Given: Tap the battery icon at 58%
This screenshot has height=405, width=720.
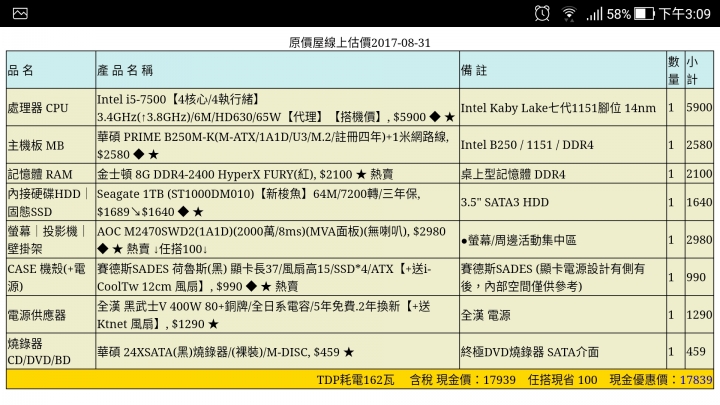Looking at the screenshot, I should pos(644,14).
